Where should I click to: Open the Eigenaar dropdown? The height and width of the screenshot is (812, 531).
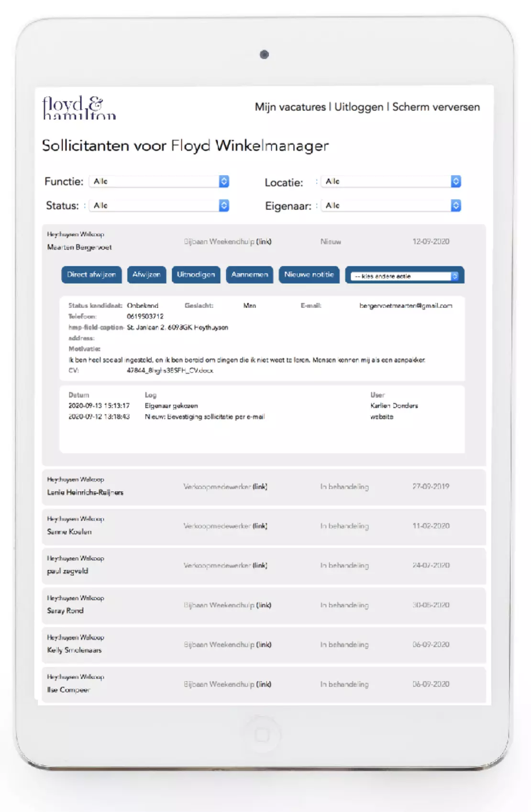click(392, 206)
